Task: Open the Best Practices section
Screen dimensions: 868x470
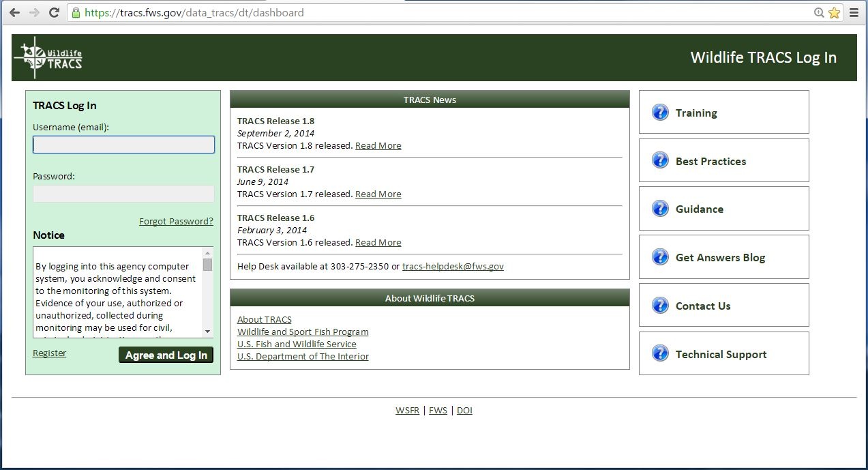Action: click(x=724, y=160)
